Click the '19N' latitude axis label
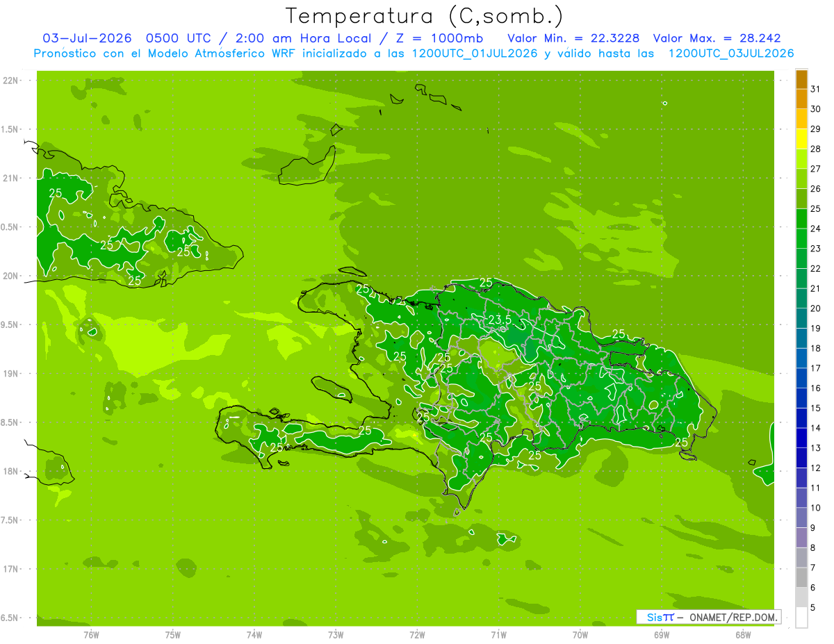The width and height of the screenshot is (834, 644). point(10,374)
